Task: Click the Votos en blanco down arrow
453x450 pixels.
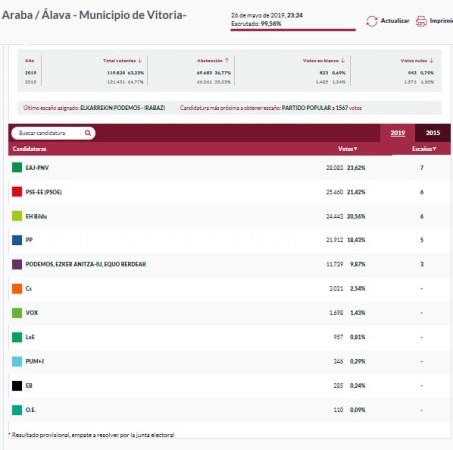Action: (x=343, y=60)
